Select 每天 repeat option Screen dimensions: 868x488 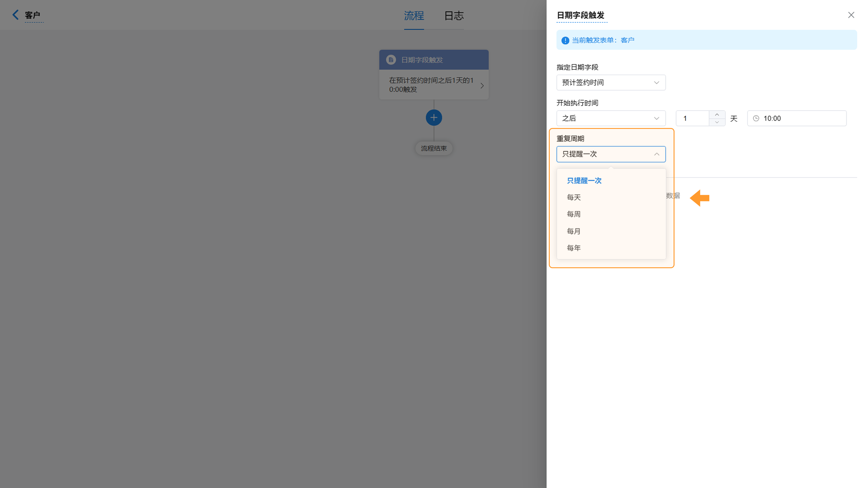[611, 197]
